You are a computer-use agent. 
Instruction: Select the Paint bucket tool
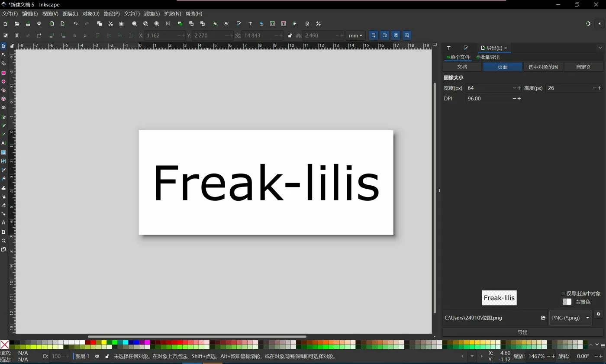pyautogui.click(x=3, y=178)
